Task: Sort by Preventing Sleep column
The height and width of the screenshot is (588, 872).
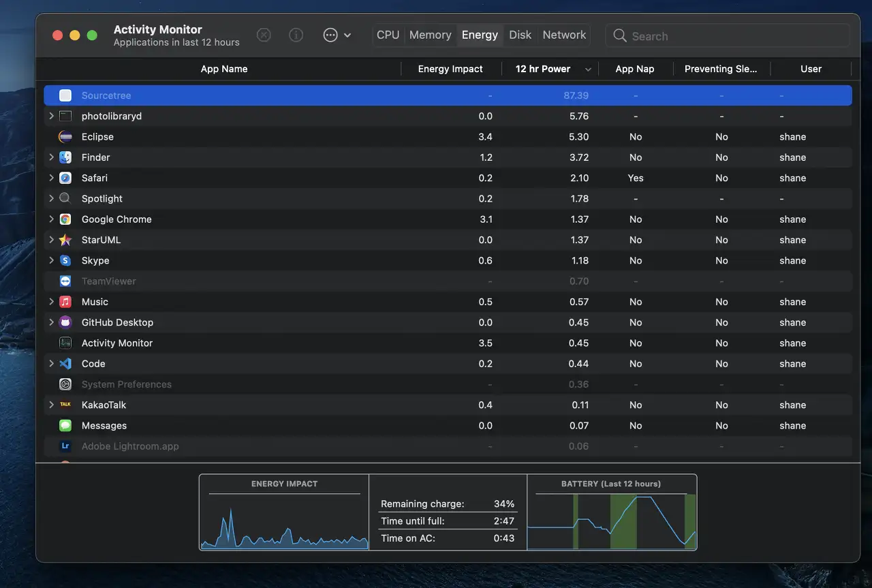Action: coord(721,69)
